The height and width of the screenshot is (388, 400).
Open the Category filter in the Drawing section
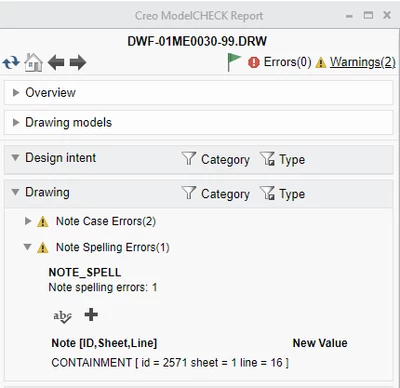[216, 194]
